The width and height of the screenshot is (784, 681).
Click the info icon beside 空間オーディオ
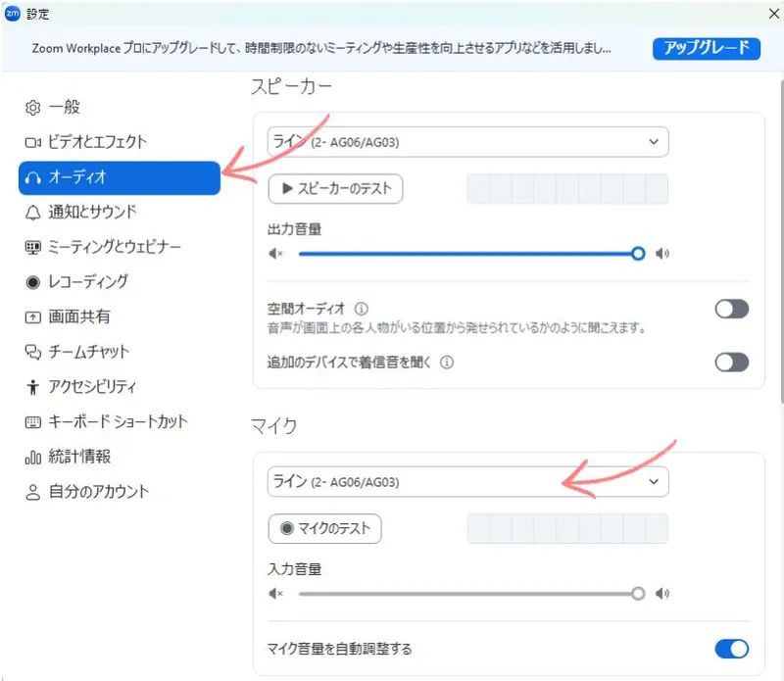point(362,309)
